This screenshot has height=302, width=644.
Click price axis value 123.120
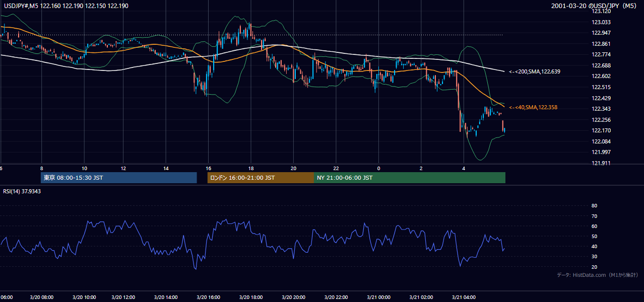coord(601,12)
